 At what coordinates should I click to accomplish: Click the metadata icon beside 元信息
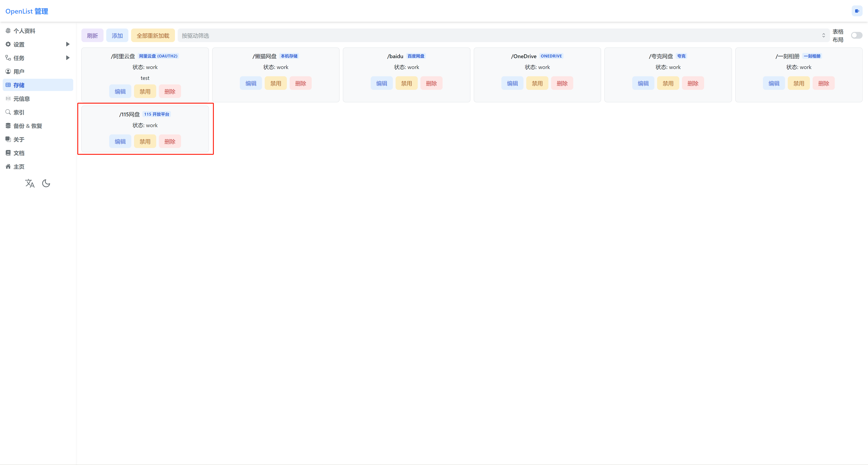tap(8, 98)
